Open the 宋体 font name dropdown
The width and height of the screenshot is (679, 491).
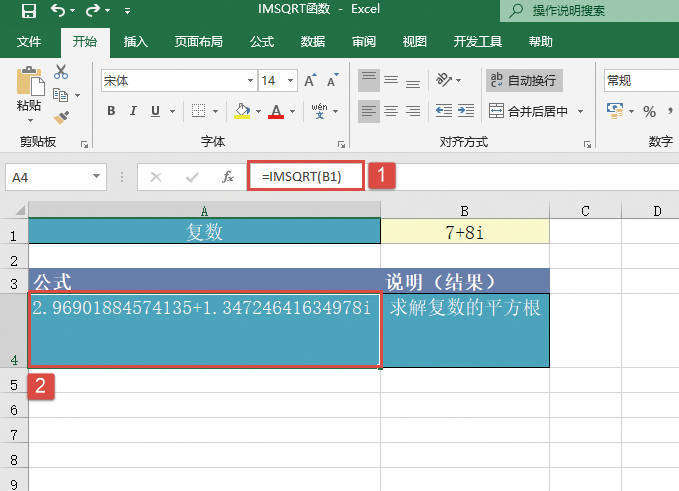click(250, 80)
